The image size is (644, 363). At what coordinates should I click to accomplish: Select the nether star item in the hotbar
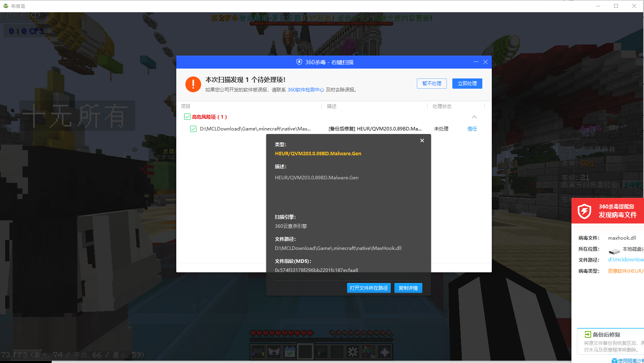(x=385, y=352)
